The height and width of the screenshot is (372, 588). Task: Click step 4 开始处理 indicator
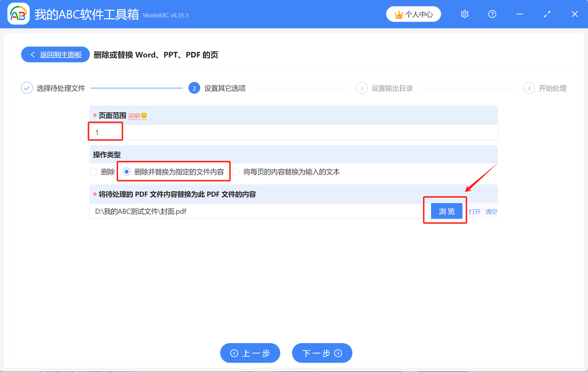(529, 88)
